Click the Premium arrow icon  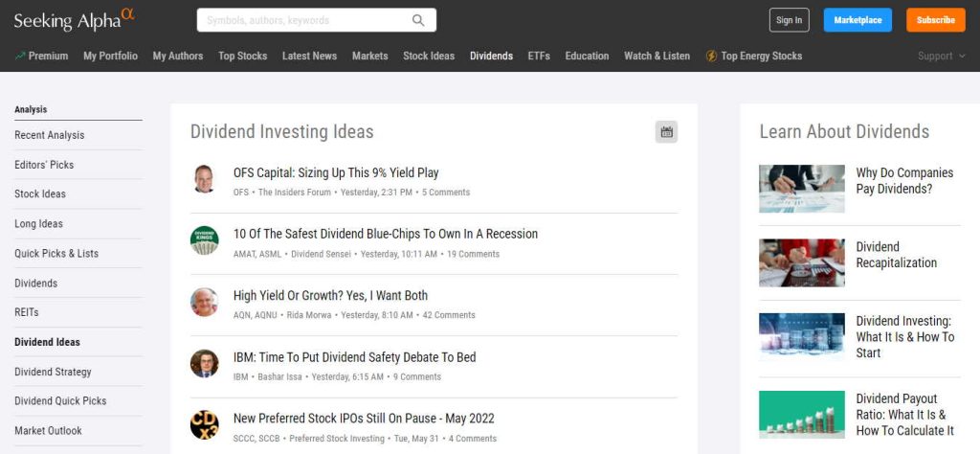pos(20,56)
